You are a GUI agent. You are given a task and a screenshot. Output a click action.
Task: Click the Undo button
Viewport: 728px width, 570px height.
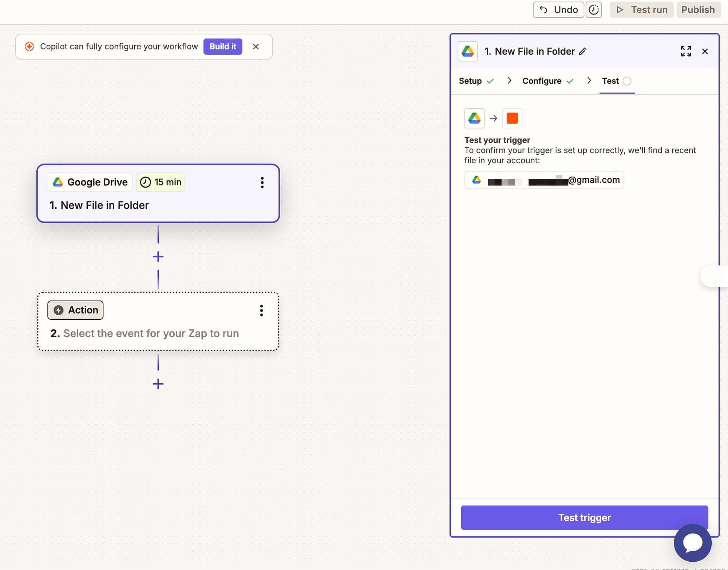coord(558,10)
